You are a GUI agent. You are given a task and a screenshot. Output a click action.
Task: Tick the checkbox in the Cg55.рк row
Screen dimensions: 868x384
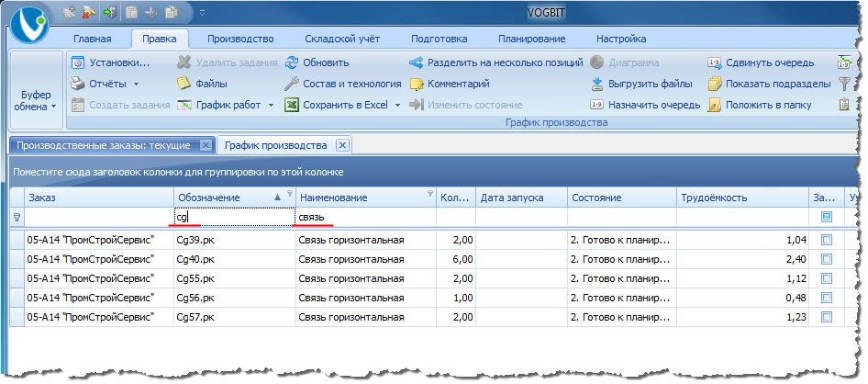coord(827,278)
